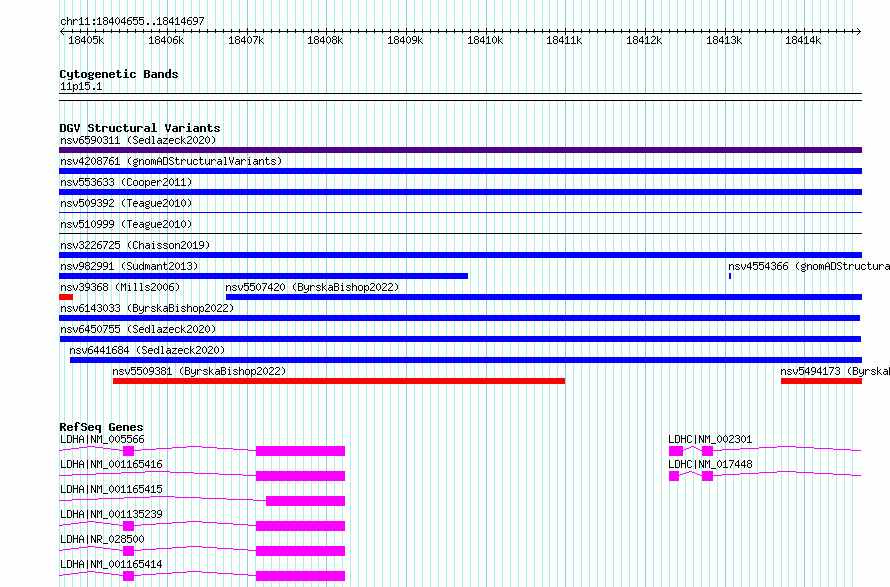Click the LDHA|NM_005566 transcript label
The image size is (890, 587).
point(102,439)
